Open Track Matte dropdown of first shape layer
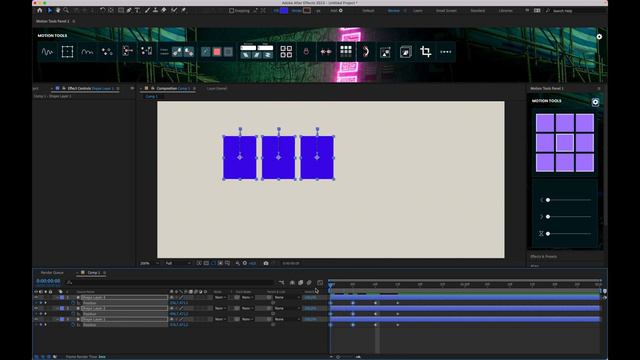 coord(246,298)
